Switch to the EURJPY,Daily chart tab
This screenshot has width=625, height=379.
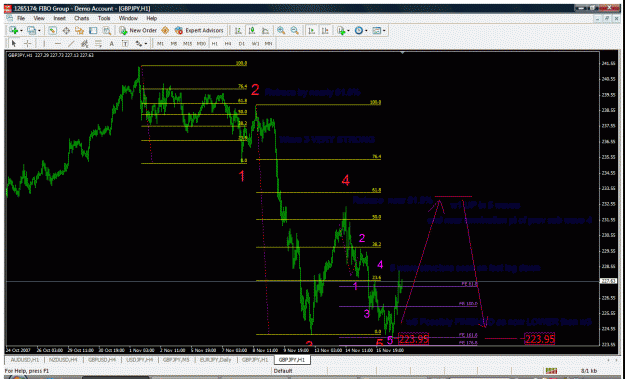(216, 360)
